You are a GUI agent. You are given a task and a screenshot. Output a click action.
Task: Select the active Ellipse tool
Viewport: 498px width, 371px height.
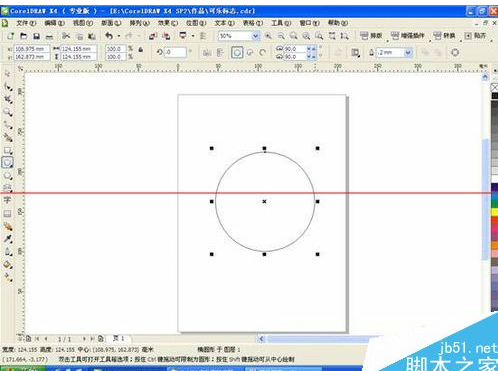pos(8,163)
